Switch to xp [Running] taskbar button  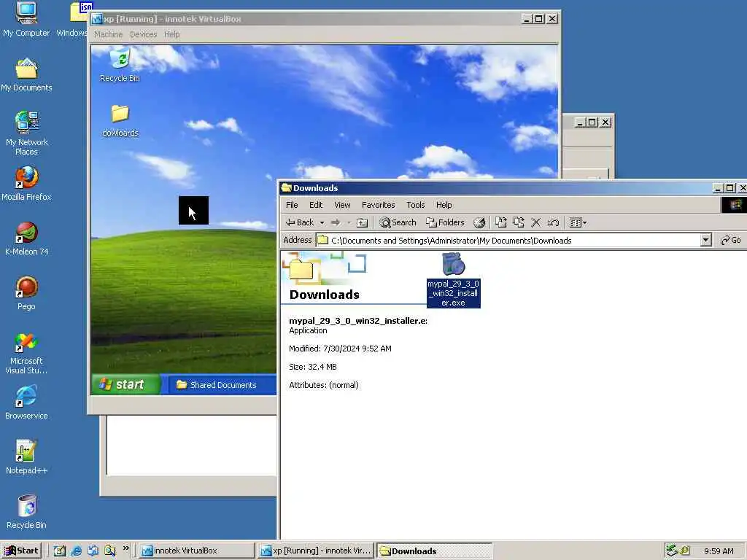tap(316, 551)
